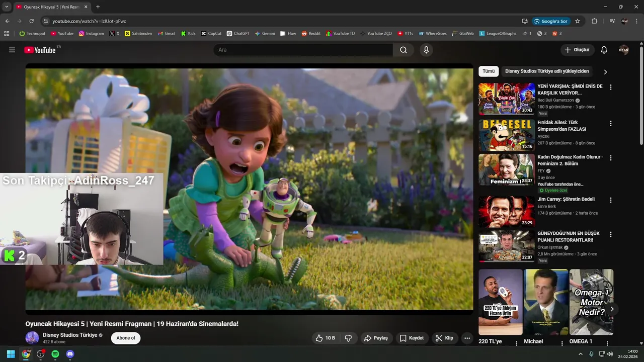
Task: Open the Omega-1 Motor Nedir short
Action: [x=591, y=302]
